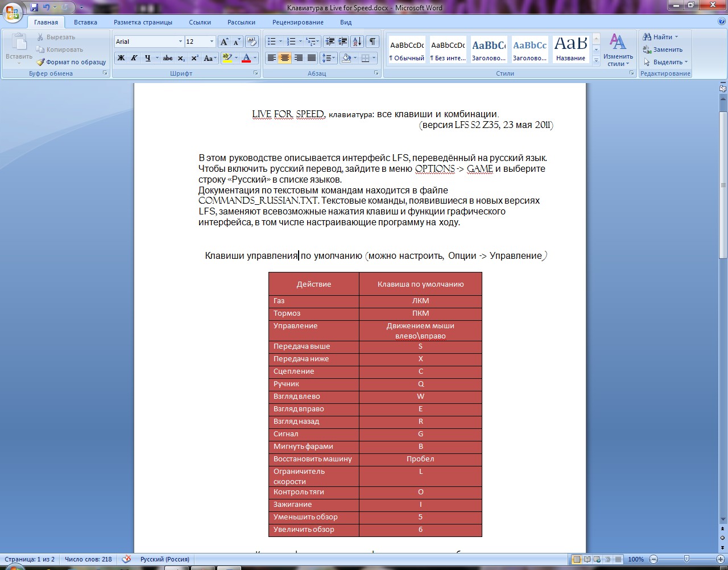This screenshot has width=728, height=570.
Task: Justify the paragraph text
Action: point(312,58)
